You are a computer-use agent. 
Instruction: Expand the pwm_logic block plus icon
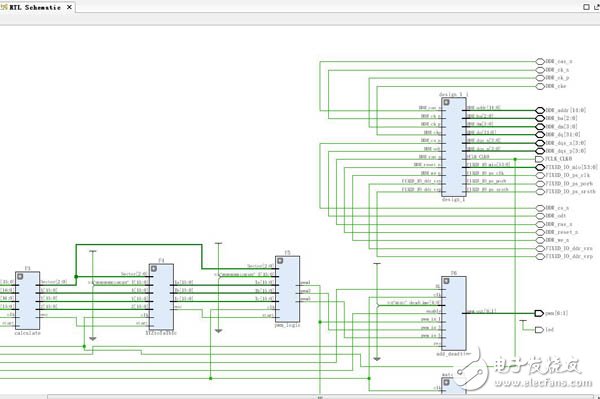point(280,261)
